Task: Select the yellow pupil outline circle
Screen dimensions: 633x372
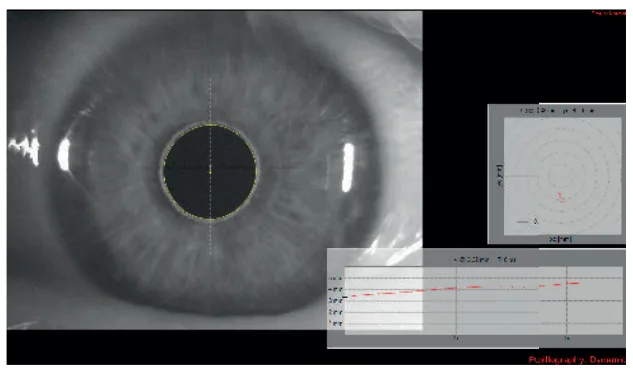Action: [210, 172]
